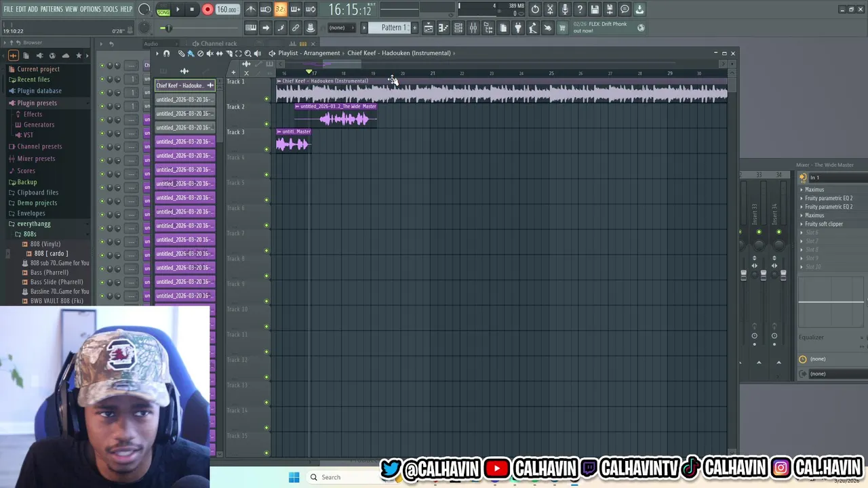Viewport: 868px width, 488px height.
Task: Collapse the 808s subfolder
Action: pyautogui.click(x=30, y=234)
